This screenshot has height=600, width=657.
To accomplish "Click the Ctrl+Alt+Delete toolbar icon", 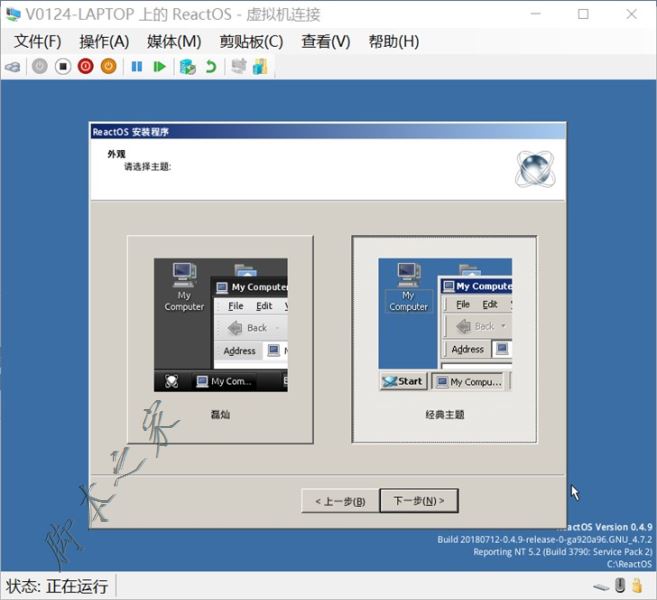I will point(12,67).
